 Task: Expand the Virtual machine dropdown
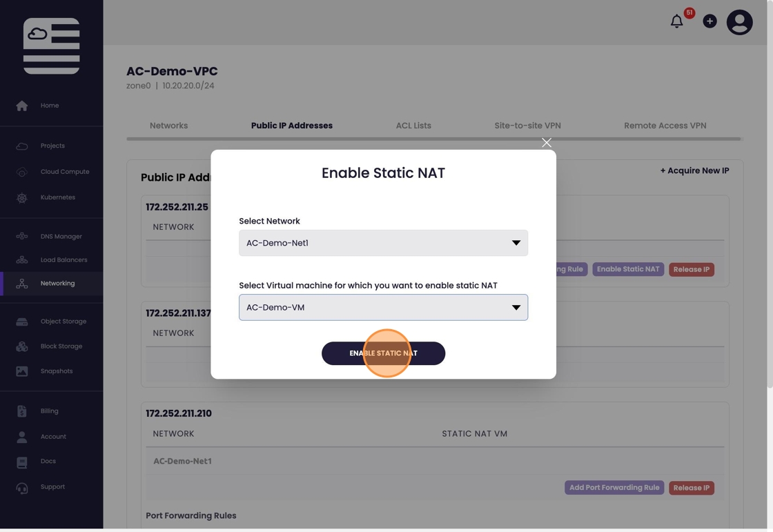pyautogui.click(x=383, y=308)
